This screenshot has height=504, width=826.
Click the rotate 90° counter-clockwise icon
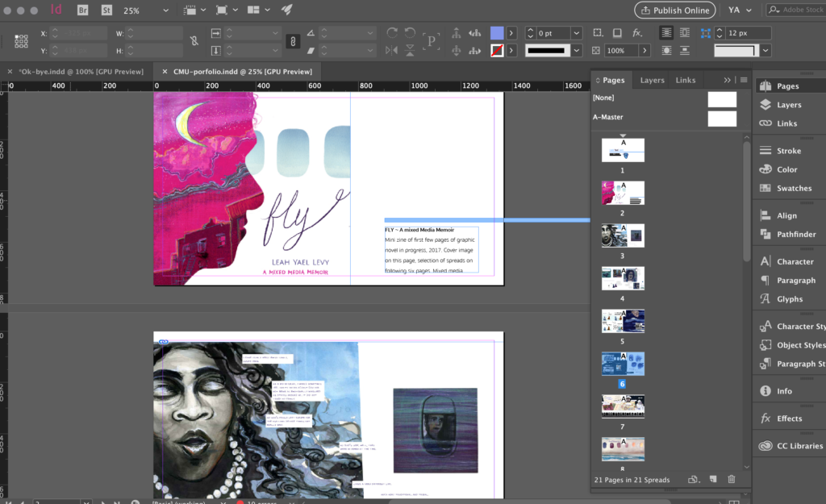(x=410, y=32)
